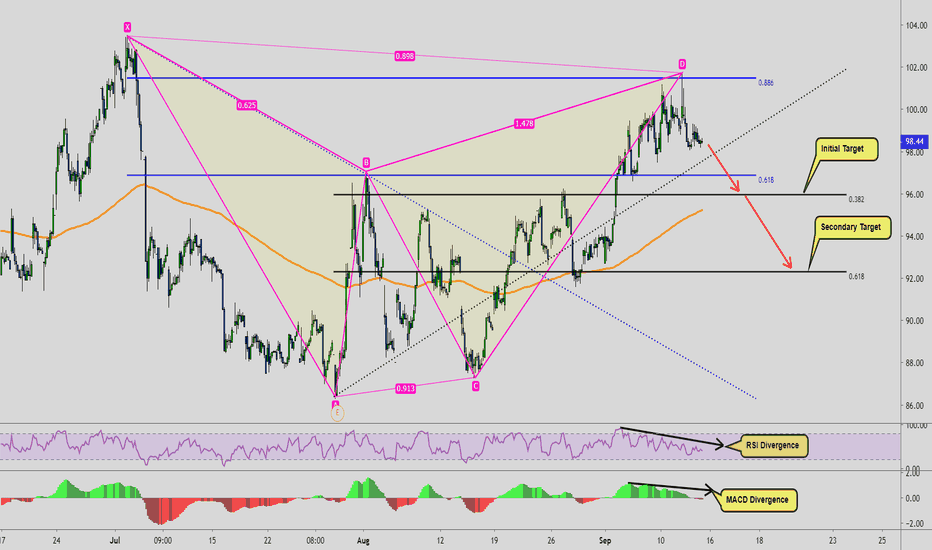Click the black 0.382 level label
932x550 pixels.
pos(857,199)
